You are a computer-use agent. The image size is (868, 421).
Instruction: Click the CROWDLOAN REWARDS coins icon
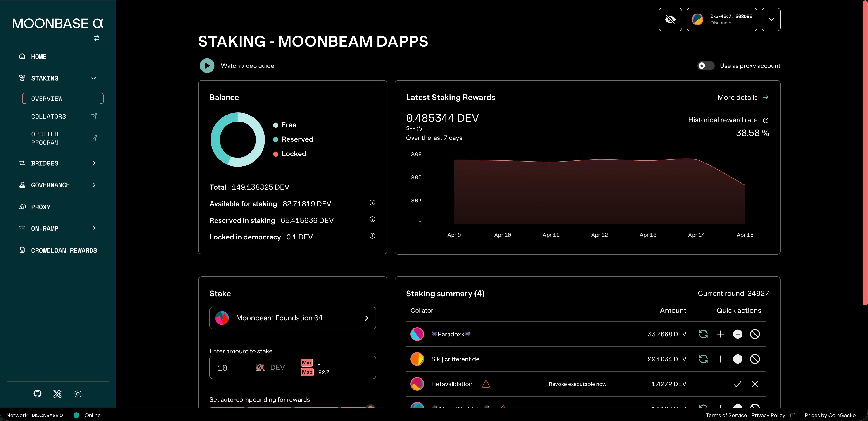[x=22, y=250]
